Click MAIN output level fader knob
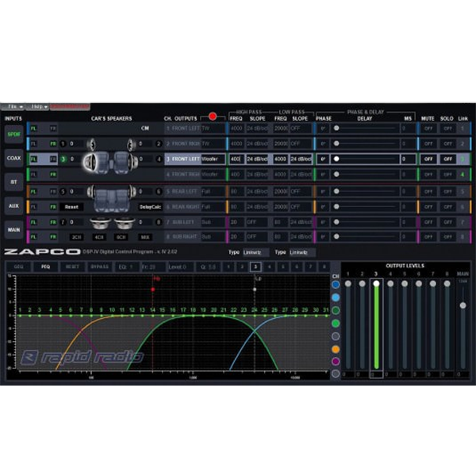476x476 pixels. 463,305
